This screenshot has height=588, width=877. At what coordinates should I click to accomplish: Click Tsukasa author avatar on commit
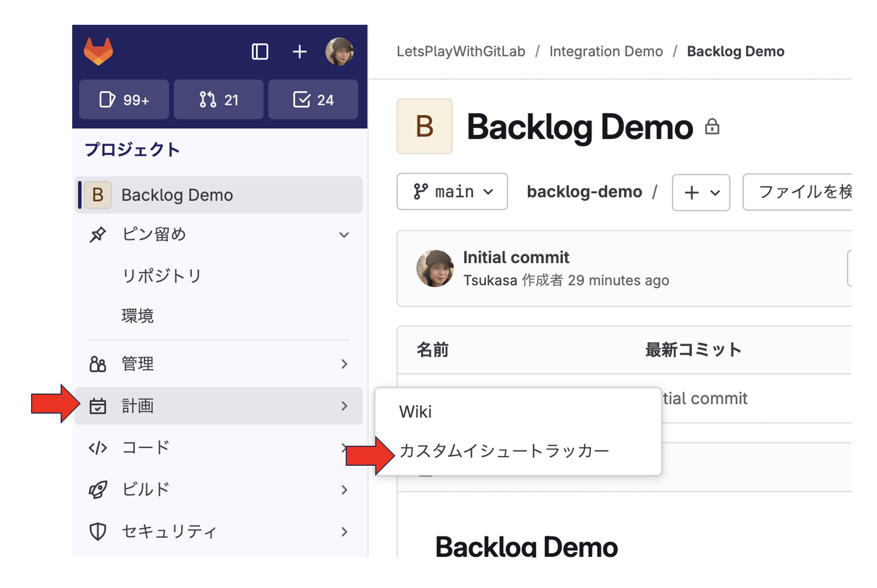(x=435, y=269)
